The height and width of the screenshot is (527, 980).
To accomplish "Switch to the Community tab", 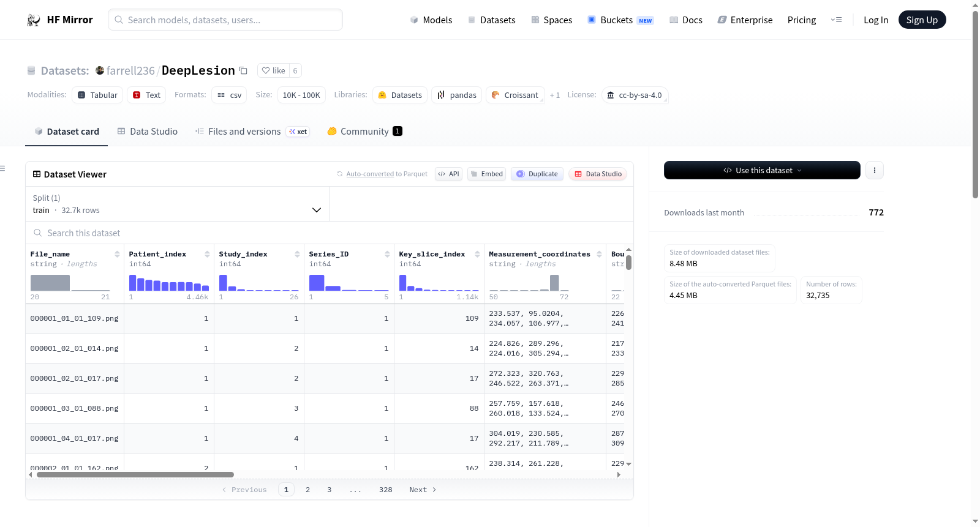I will click(x=364, y=132).
